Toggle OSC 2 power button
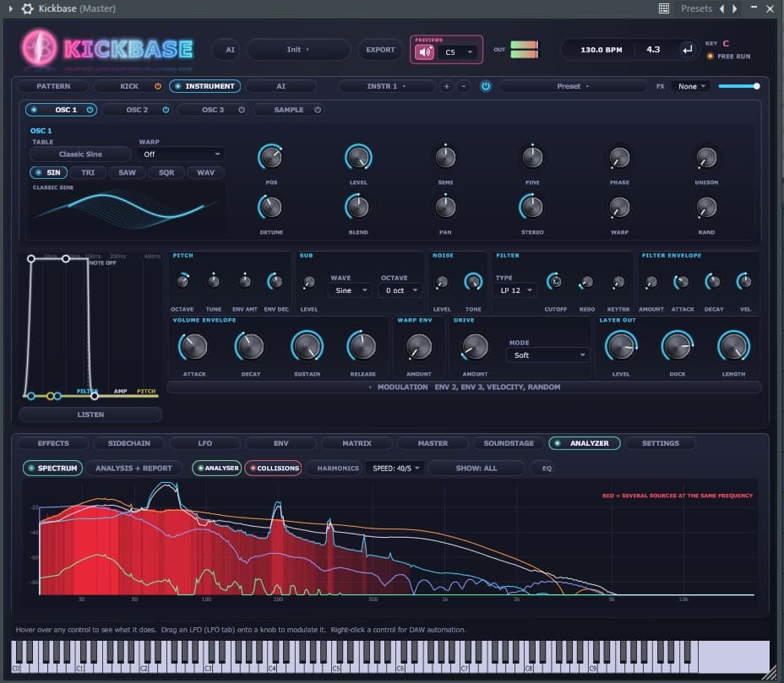This screenshot has height=683, width=784. (166, 110)
